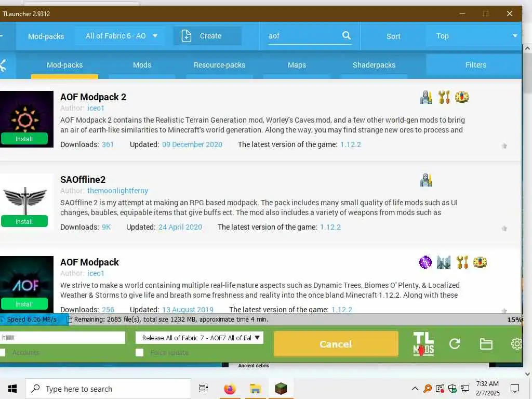This screenshot has width=532, height=399.
Task: Favorite AOF Modpack 2 with the star
Action: [x=504, y=146]
